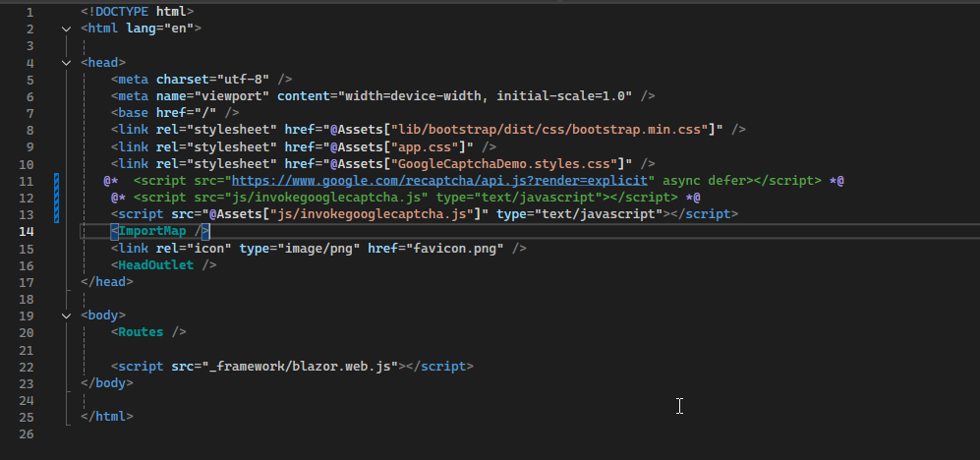Click the change marker beside line 11
This screenshot has width=980, height=460.
click(x=57, y=181)
